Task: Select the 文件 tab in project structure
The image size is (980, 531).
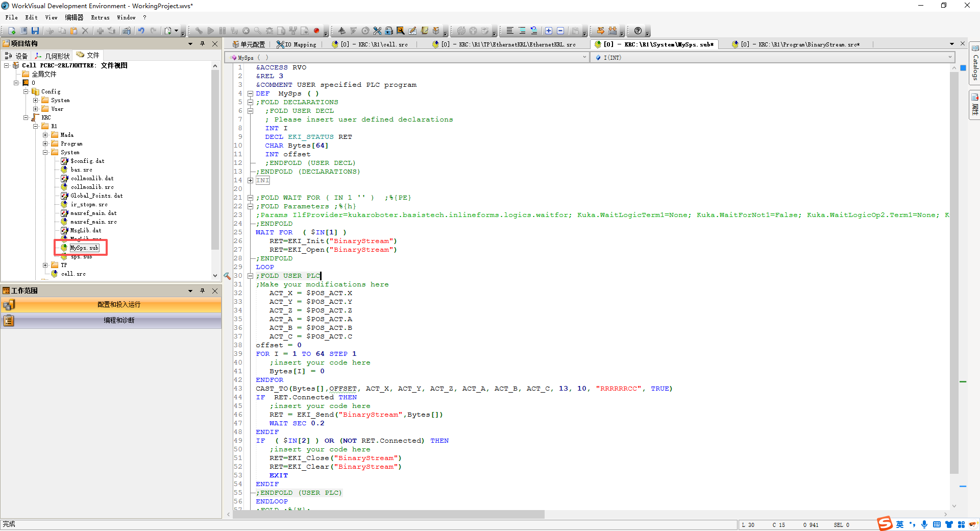Action: (88, 55)
